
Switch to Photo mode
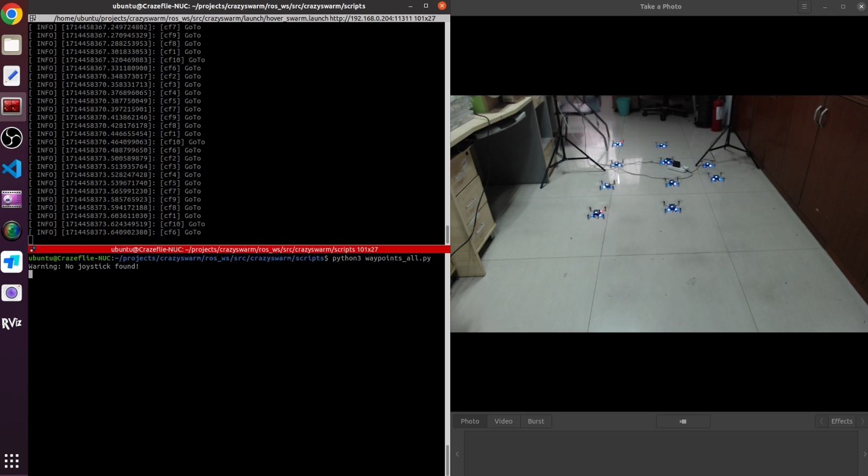pyautogui.click(x=470, y=421)
